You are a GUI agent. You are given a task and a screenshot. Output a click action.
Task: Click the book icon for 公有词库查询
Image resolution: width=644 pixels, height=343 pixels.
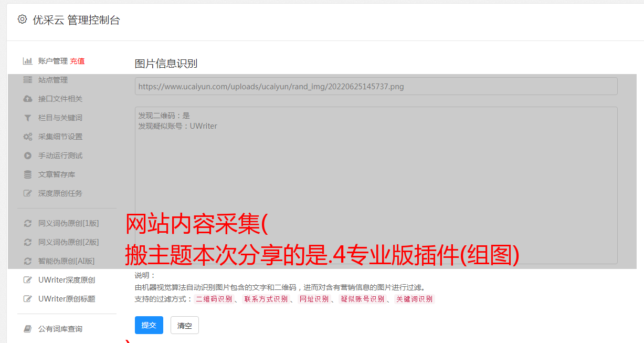[x=28, y=329]
